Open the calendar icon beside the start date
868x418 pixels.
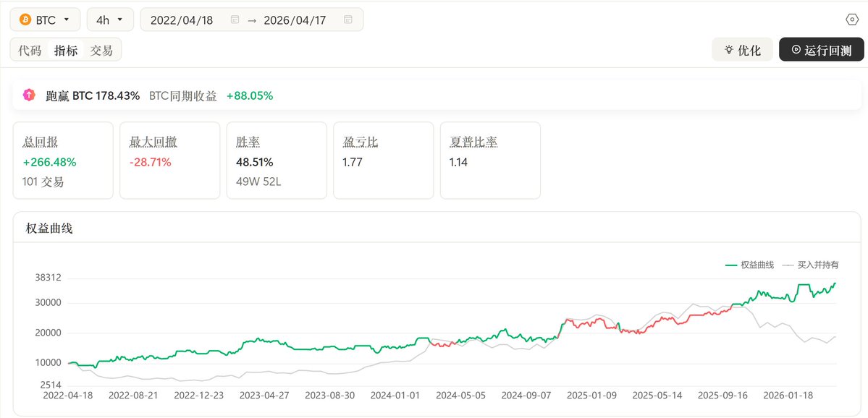point(235,20)
